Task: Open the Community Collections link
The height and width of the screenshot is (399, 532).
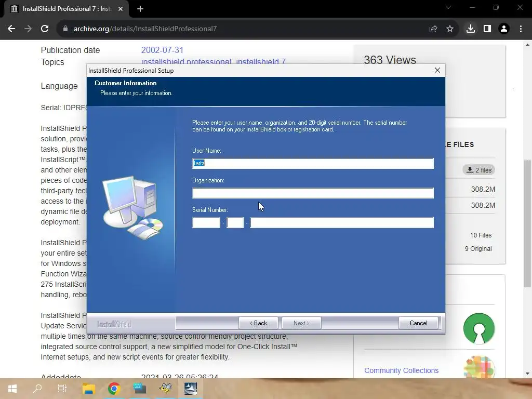Action: [x=402, y=370]
